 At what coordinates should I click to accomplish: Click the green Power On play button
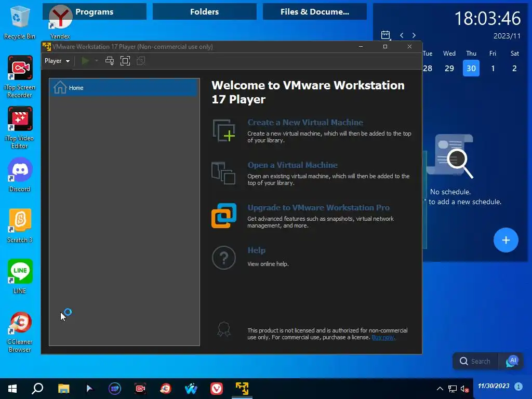[x=85, y=61]
